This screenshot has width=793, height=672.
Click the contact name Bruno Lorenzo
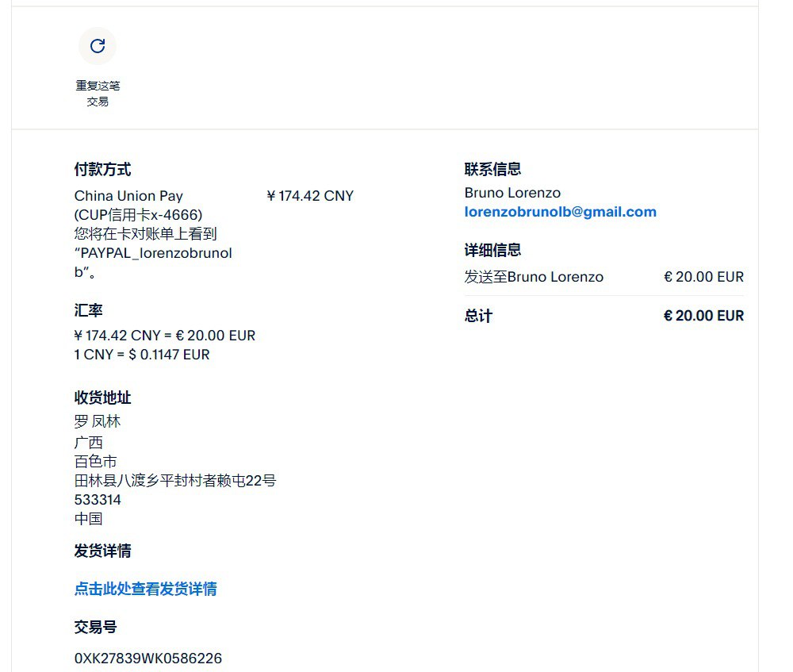tap(512, 193)
